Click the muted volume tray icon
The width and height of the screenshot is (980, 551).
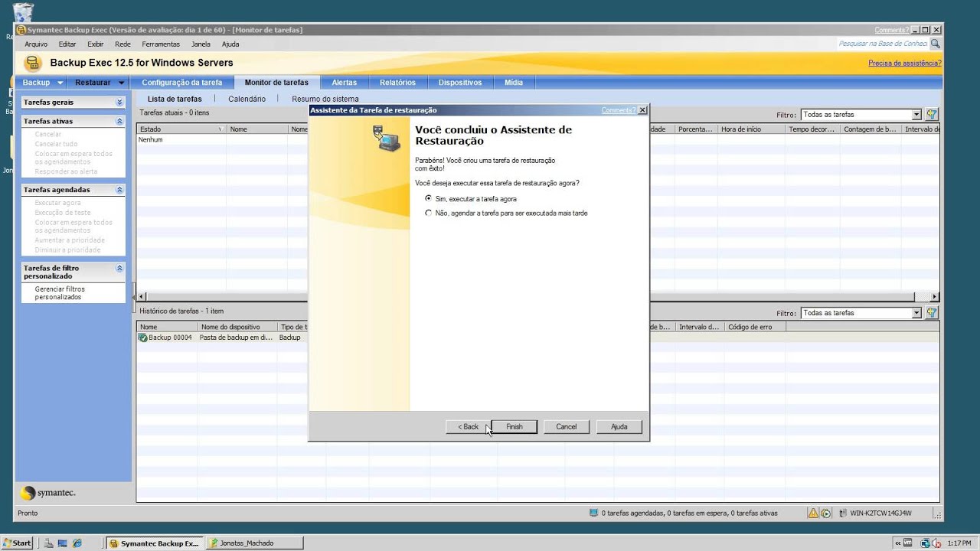(x=935, y=543)
